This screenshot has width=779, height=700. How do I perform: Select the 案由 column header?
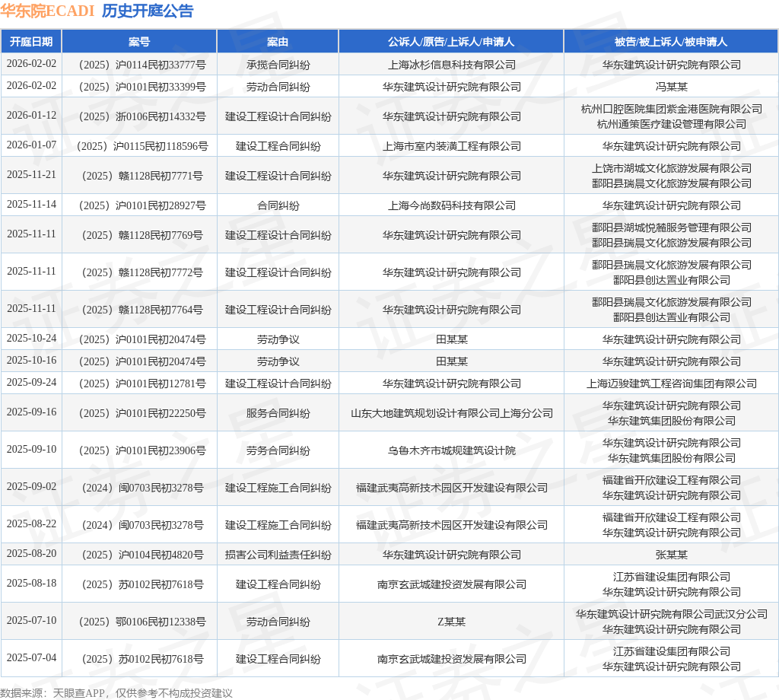click(278, 42)
